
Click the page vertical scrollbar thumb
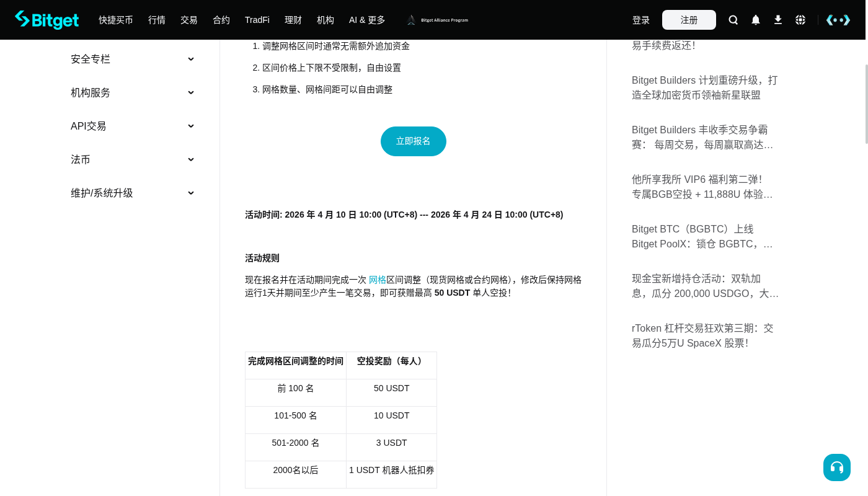(x=866, y=104)
